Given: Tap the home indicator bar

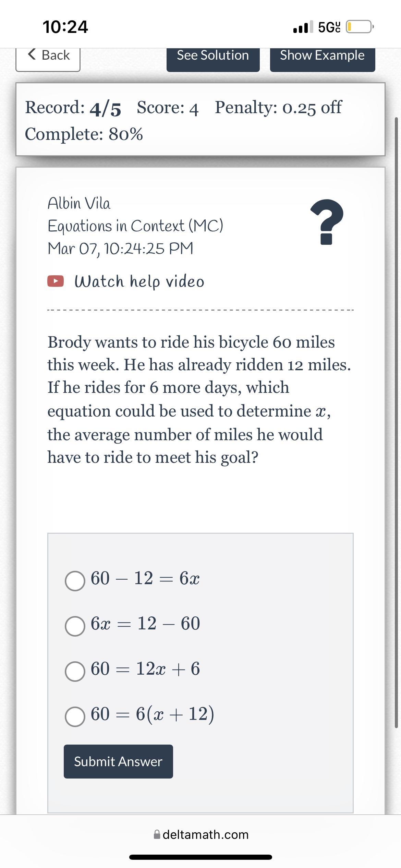Looking at the screenshot, I should (x=200, y=857).
